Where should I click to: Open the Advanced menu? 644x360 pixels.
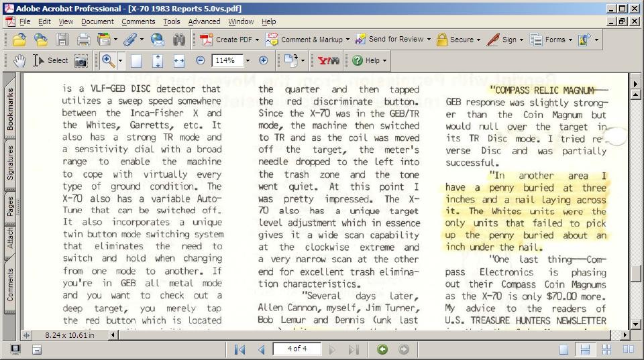[204, 21]
